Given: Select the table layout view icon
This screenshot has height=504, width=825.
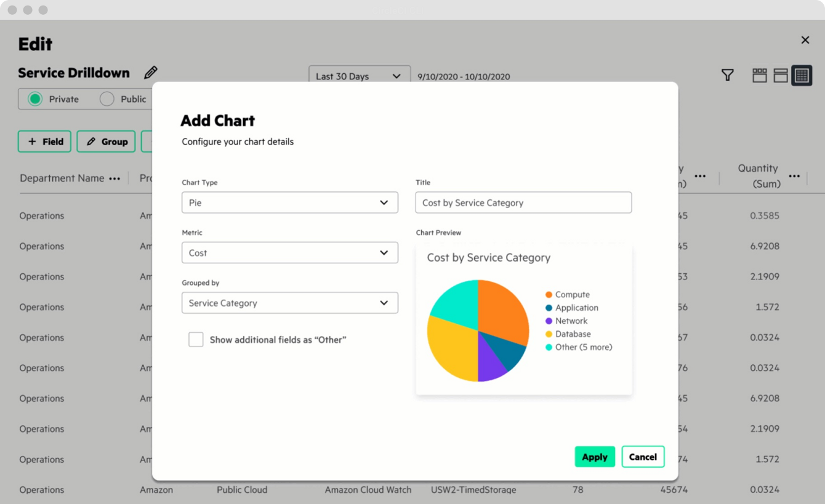Looking at the screenshot, I should (x=802, y=75).
